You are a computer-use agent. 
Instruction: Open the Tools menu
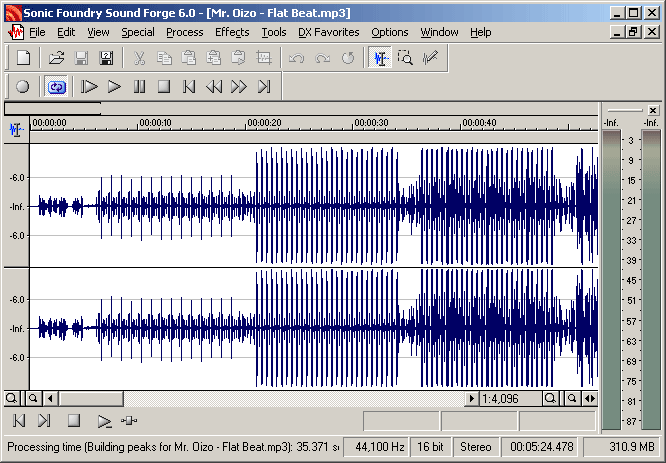pyautogui.click(x=274, y=32)
